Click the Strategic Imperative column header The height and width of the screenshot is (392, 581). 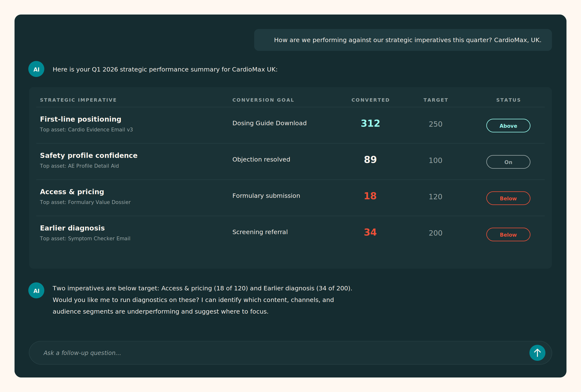pyautogui.click(x=78, y=100)
